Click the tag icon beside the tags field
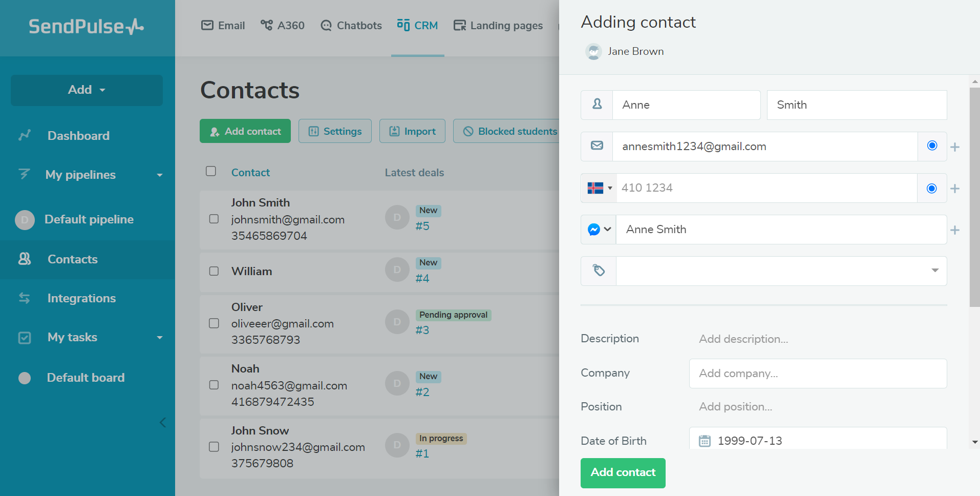 (x=598, y=271)
